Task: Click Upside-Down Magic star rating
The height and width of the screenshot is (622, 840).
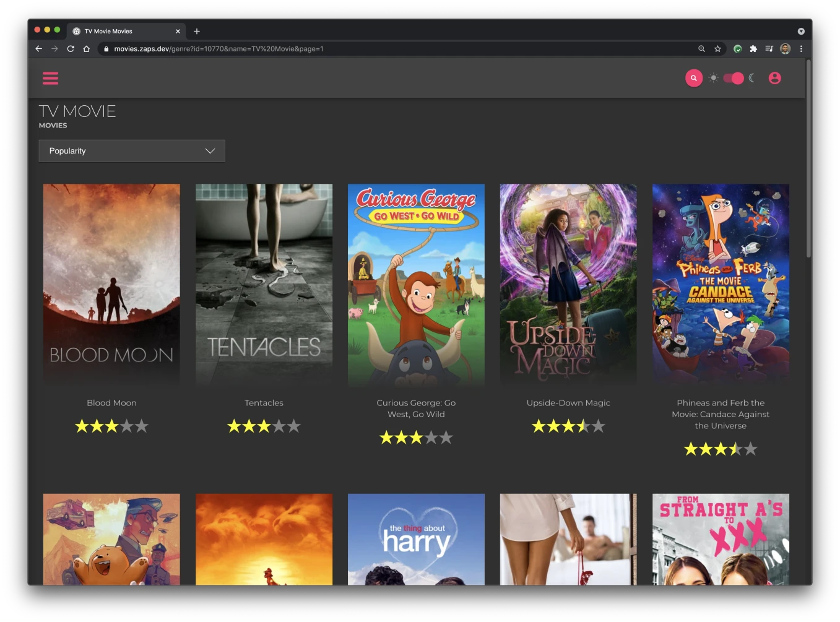Action: (x=568, y=426)
